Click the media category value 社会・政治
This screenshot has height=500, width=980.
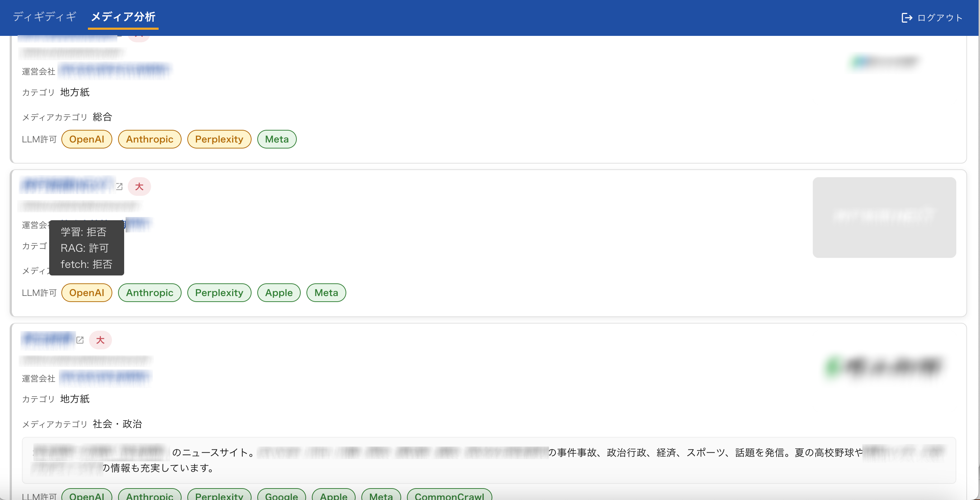(x=117, y=424)
